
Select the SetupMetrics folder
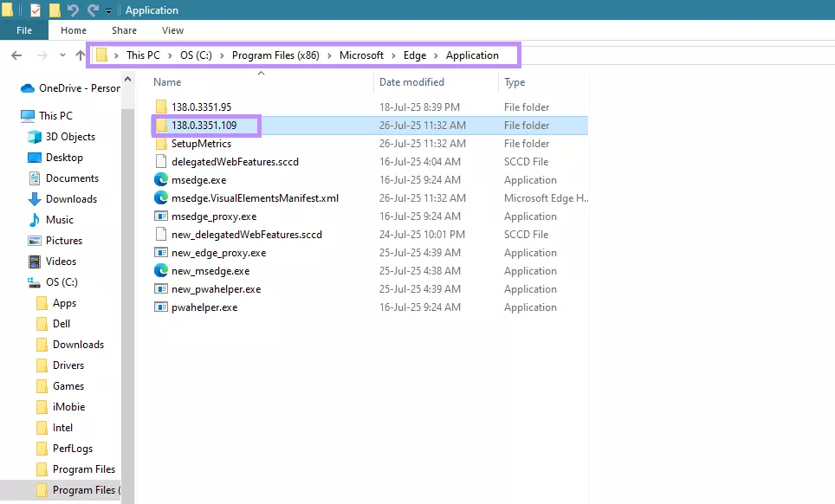pyautogui.click(x=201, y=143)
